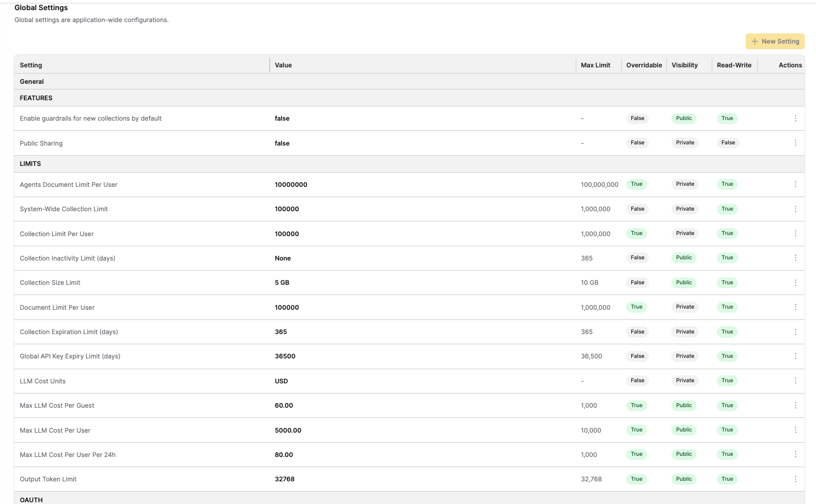Open the actions menu for Output Token Limit
The height and width of the screenshot is (504, 816).
[795, 479]
